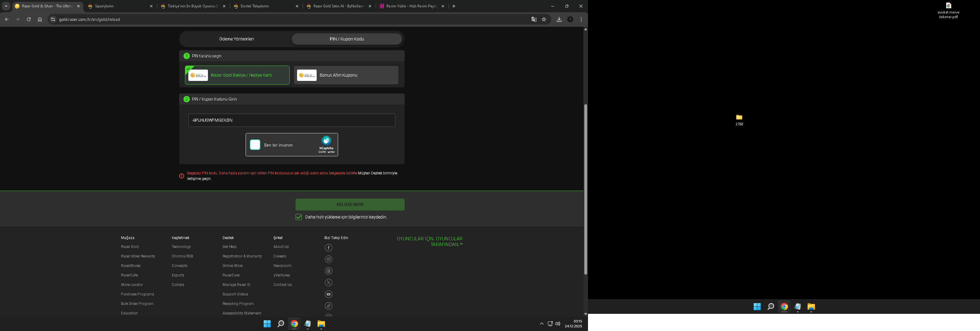Switch to the Destek Taleplerim browser tab
980x331 pixels.
(x=266, y=6)
